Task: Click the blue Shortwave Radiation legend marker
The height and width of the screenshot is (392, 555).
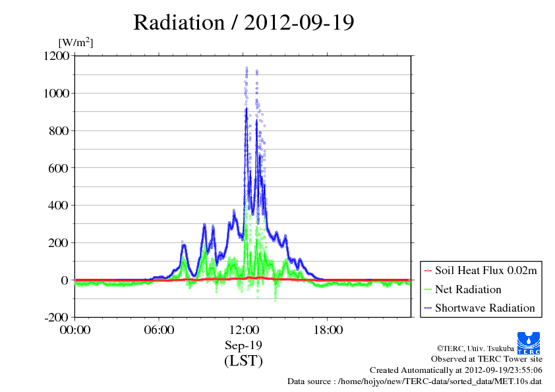Action: click(428, 308)
